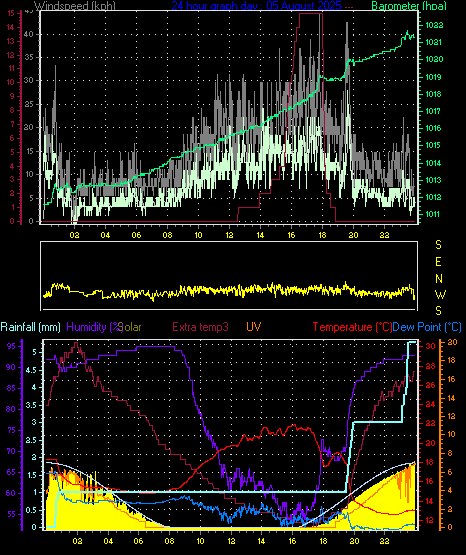The width and height of the screenshot is (466, 555).
Task: Select the "Dew Point (°C)" legend label
Action: click(x=427, y=327)
